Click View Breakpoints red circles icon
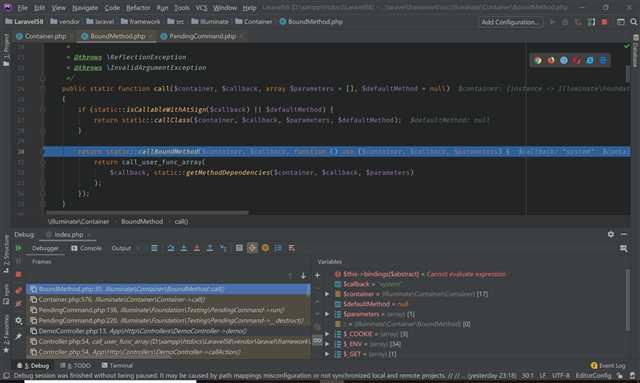640x383 pixels. (x=19, y=290)
